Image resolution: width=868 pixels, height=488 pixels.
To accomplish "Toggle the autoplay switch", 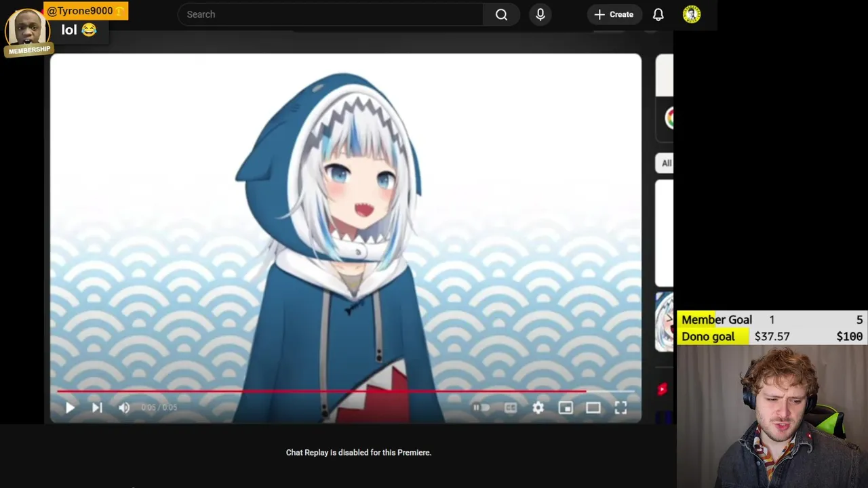I will pos(481,407).
